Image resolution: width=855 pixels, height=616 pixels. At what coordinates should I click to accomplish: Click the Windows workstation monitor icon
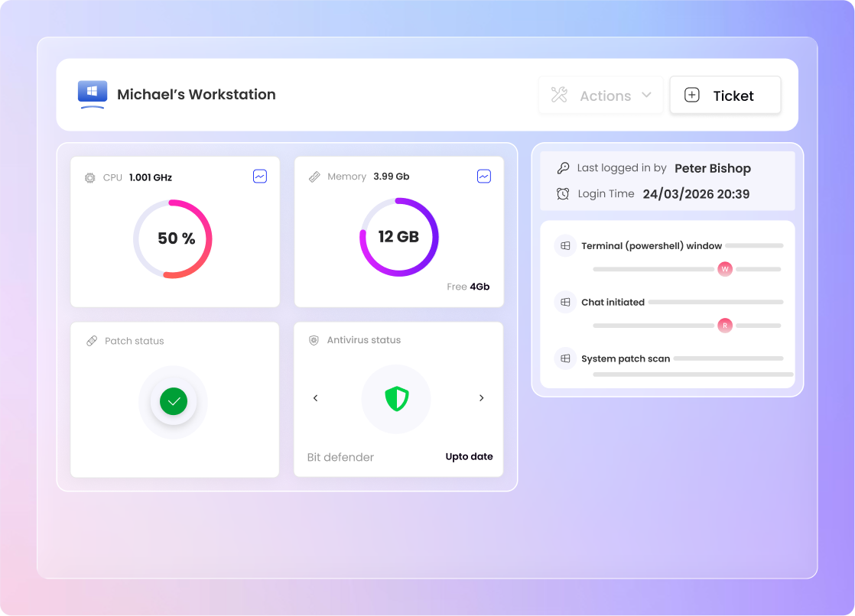(93, 94)
